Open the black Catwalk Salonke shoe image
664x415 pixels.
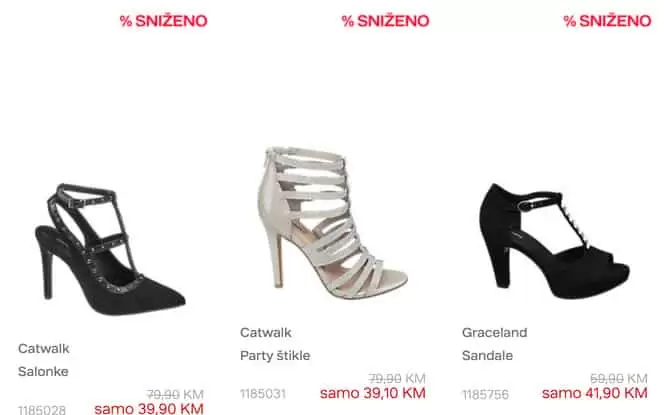[110, 249]
